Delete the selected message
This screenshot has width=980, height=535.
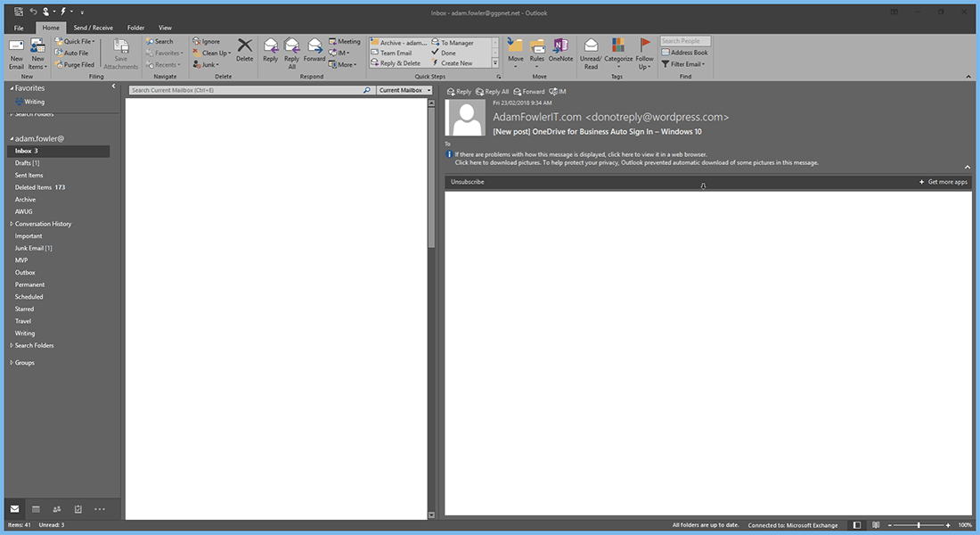click(x=245, y=51)
